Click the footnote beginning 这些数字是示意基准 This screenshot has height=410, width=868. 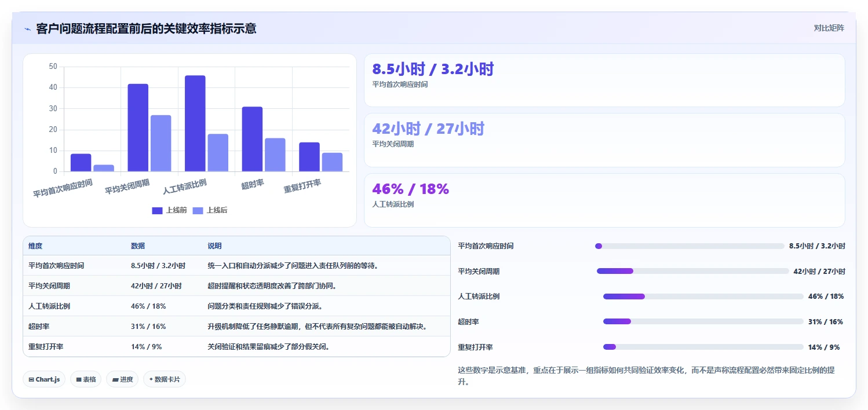pos(647,376)
